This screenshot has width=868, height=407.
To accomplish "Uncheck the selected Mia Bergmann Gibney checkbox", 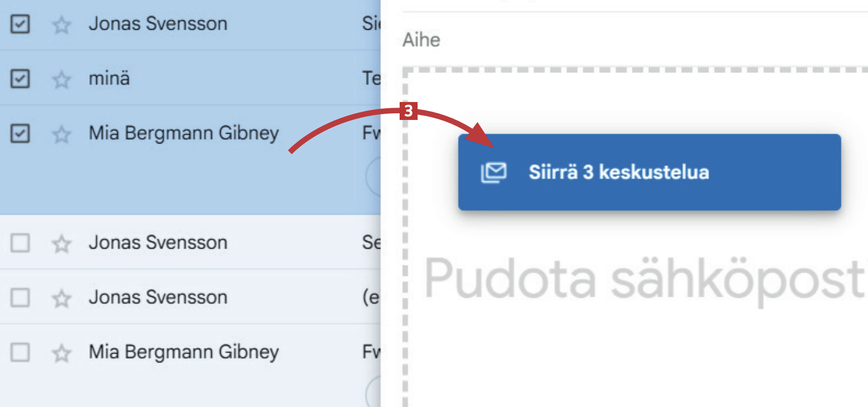I will coord(20,133).
